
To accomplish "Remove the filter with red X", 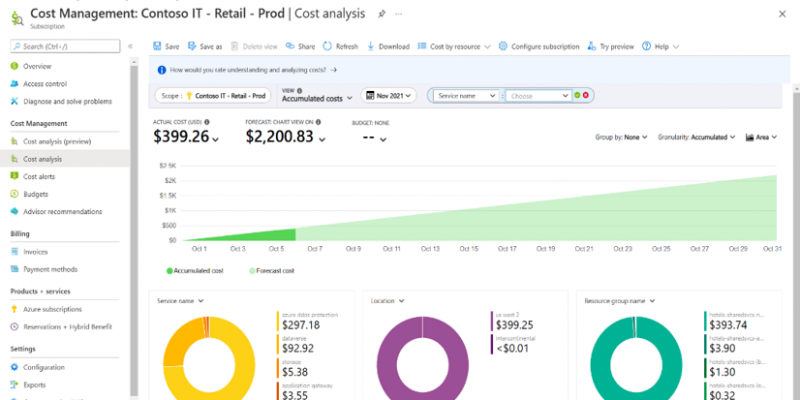I will pos(586,95).
